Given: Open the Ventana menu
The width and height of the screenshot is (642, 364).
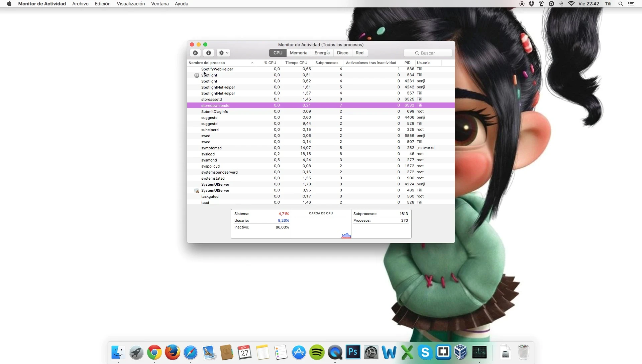Looking at the screenshot, I should point(160,4).
